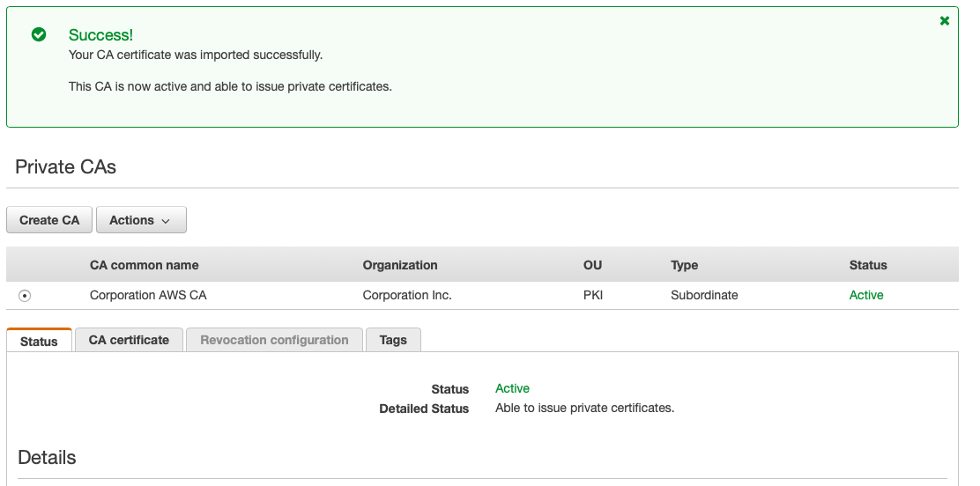Click the Details section heading
Viewport: 980px width, 486px height.
coord(48,458)
